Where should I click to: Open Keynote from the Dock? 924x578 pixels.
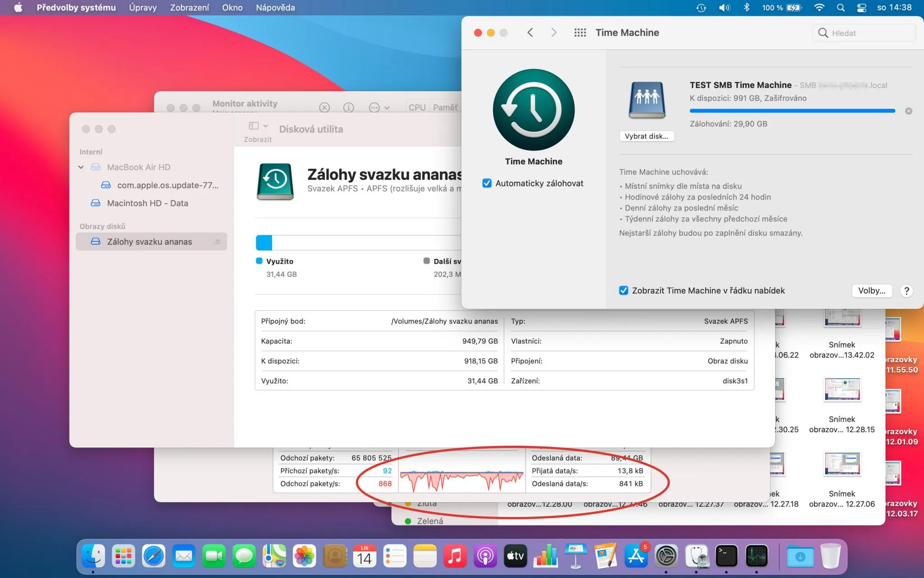pyautogui.click(x=576, y=556)
